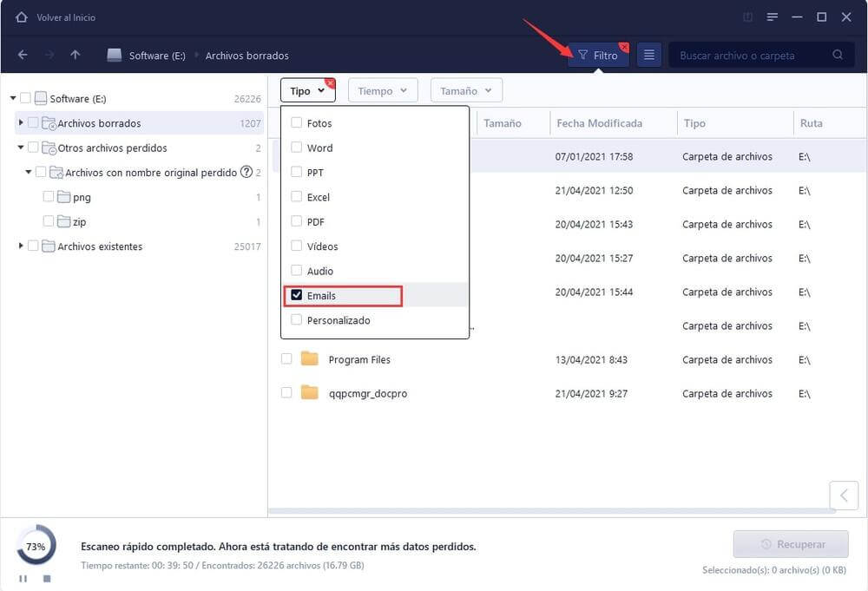This screenshot has height=591, width=868.
Task: Check the PPT type option
Action: click(297, 172)
